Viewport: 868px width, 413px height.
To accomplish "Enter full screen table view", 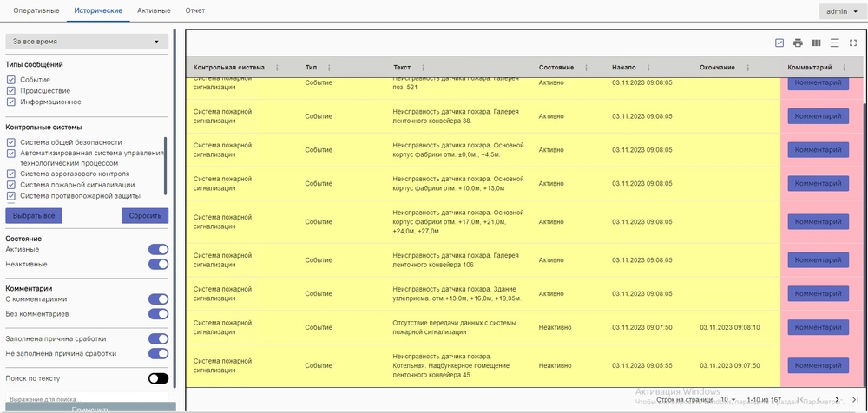I will click(852, 43).
